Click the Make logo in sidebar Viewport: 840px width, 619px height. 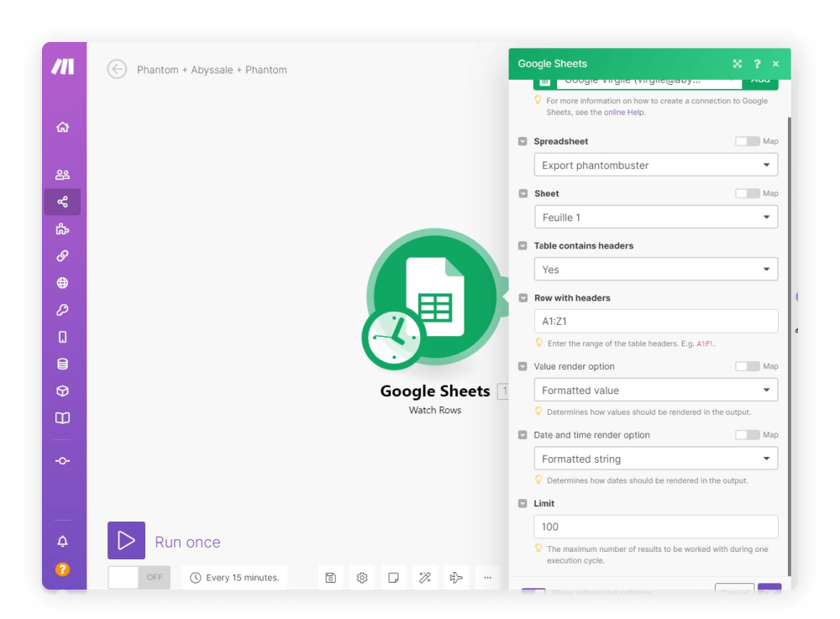(x=63, y=66)
